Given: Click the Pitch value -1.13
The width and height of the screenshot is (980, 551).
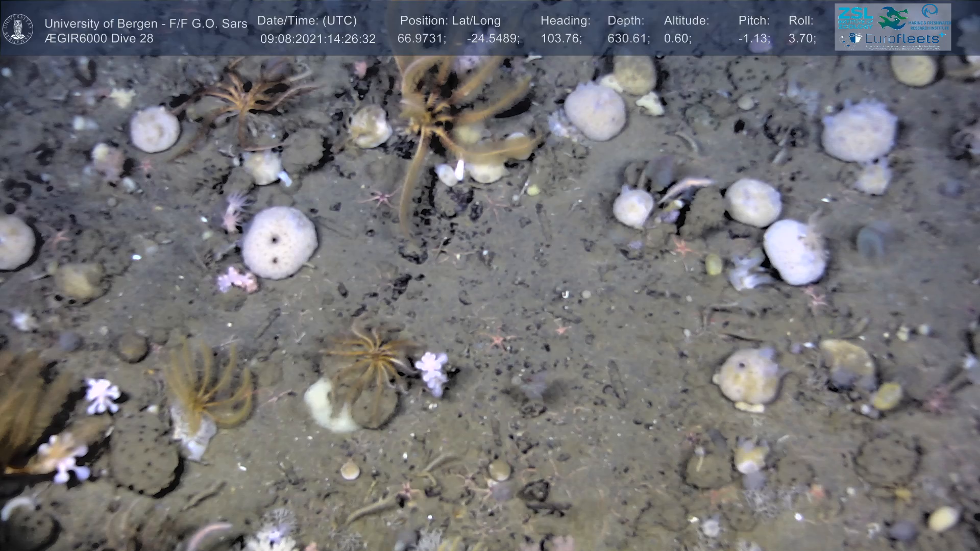Looking at the screenshot, I should click(x=754, y=39).
